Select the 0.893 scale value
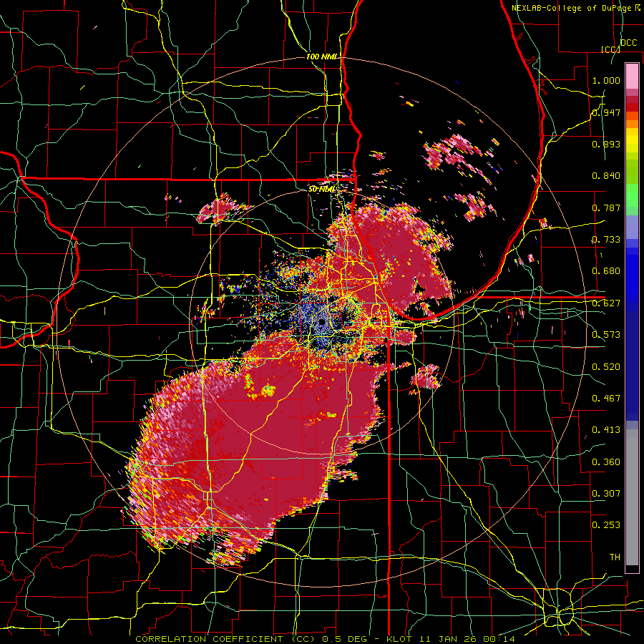This screenshot has width=644, height=644. click(x=606, y=144)
